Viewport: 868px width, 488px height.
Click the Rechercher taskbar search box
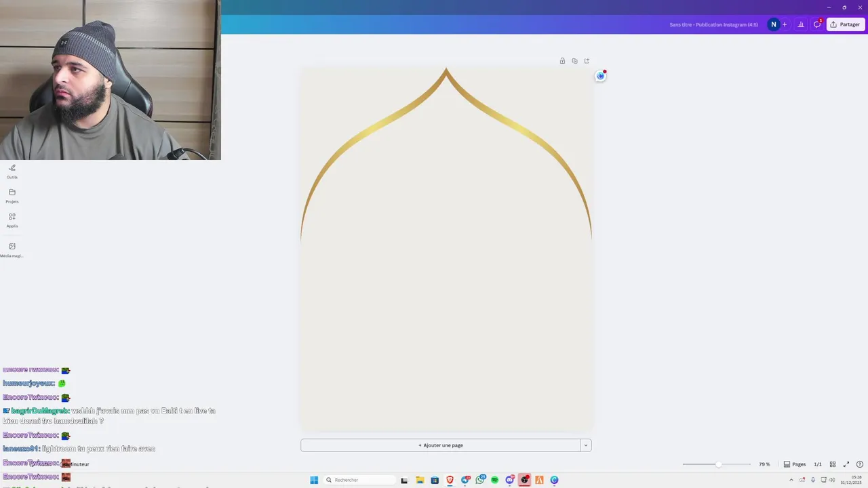point(360,480)
